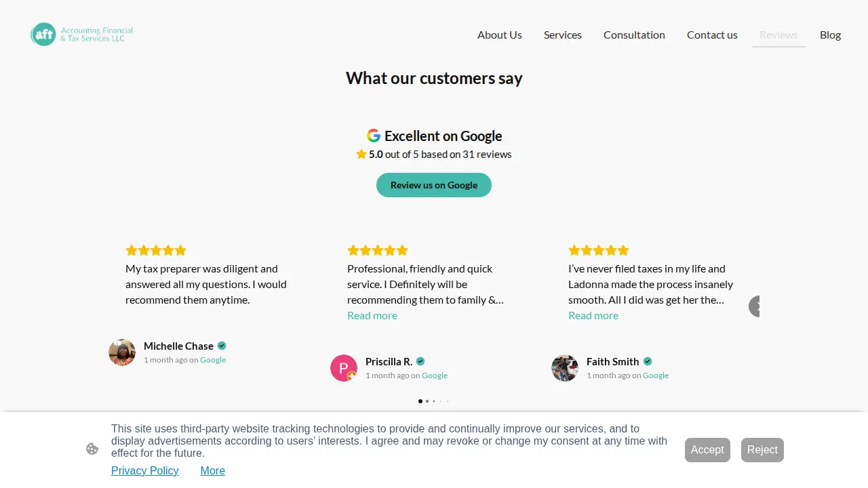Go to the Services page
Image resolution: width=868 pixels, height=488 pixels.
(x=563, y=35)
